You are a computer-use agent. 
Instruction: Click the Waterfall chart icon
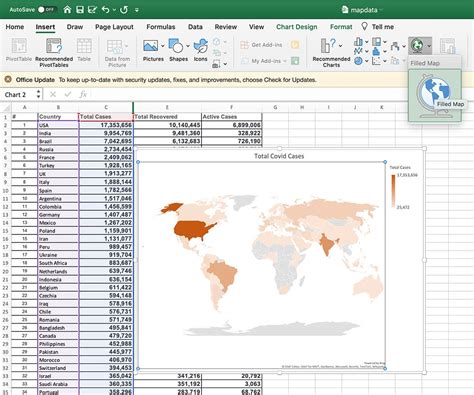[395, 46]
